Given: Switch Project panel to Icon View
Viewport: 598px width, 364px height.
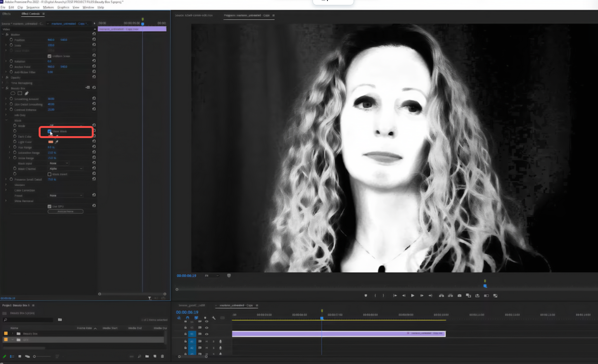Looking at the screenshot, I should [x=20, y=356].
